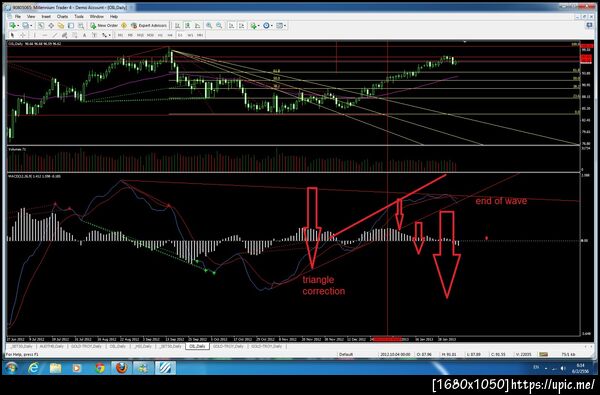Open the View menu
600x395 pixels.
tap(31, 16)
